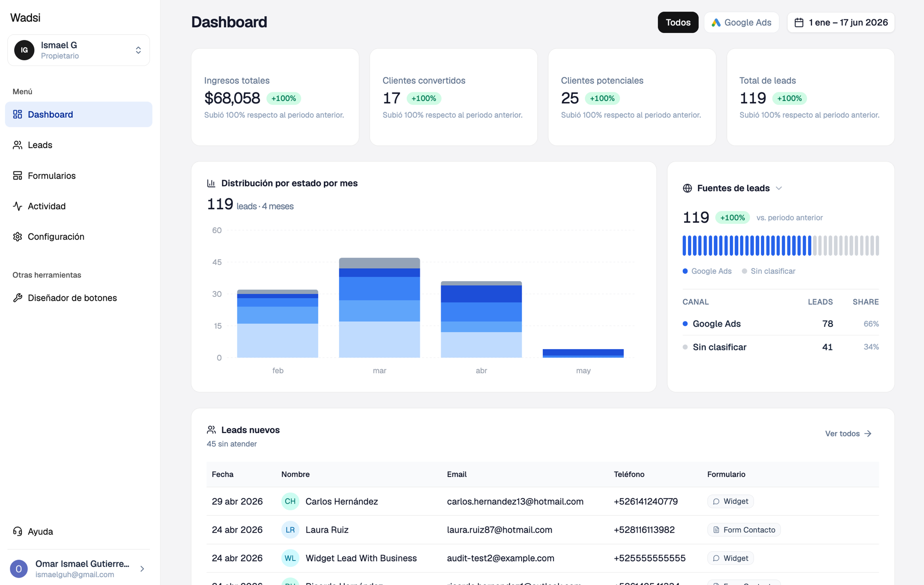Click email carlos.hernandez13@hotmail.com
The image size is (924, 585).
[515, 501]
